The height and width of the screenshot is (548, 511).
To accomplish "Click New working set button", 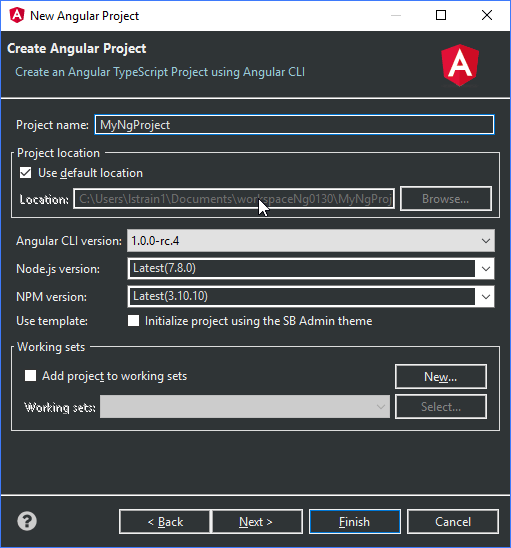I will (441, 376).
